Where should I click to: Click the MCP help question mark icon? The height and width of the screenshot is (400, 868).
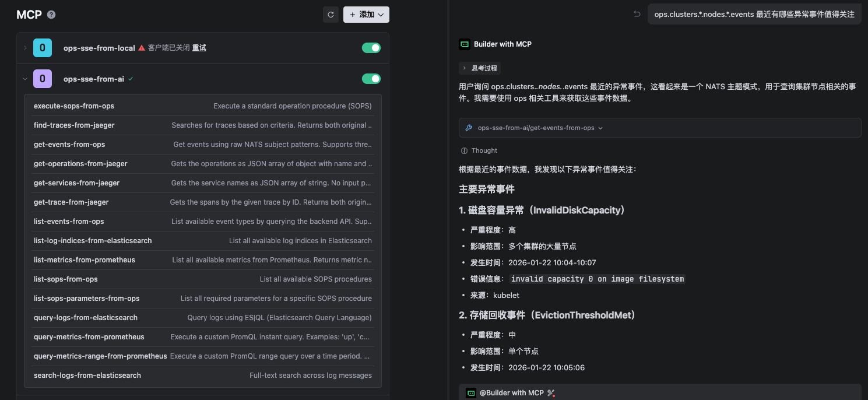pos(51,15)
